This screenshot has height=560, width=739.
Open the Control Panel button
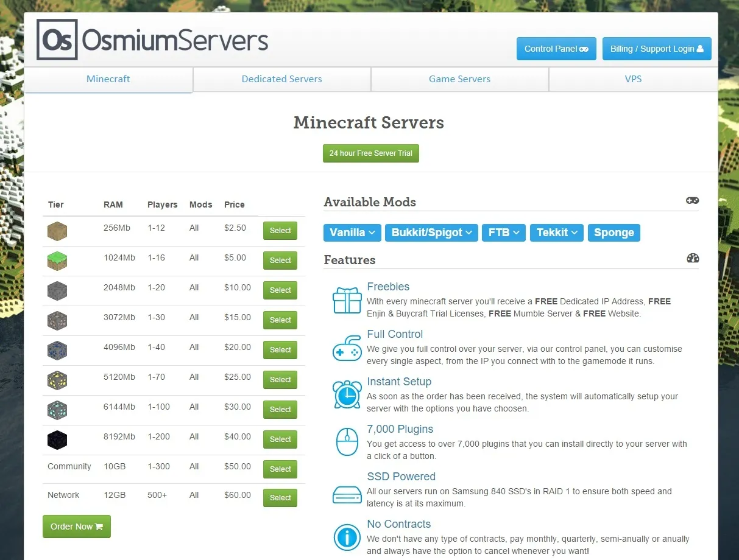pos(556,49)
